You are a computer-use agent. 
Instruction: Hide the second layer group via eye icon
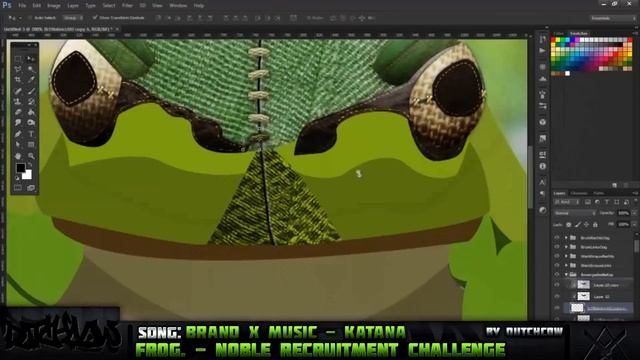pyautogui.click(x=557, y=247)
